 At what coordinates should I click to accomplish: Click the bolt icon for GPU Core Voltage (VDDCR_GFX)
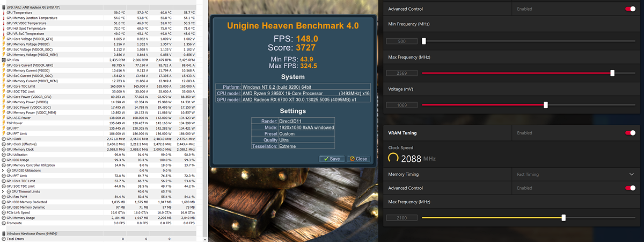(4, 39)
